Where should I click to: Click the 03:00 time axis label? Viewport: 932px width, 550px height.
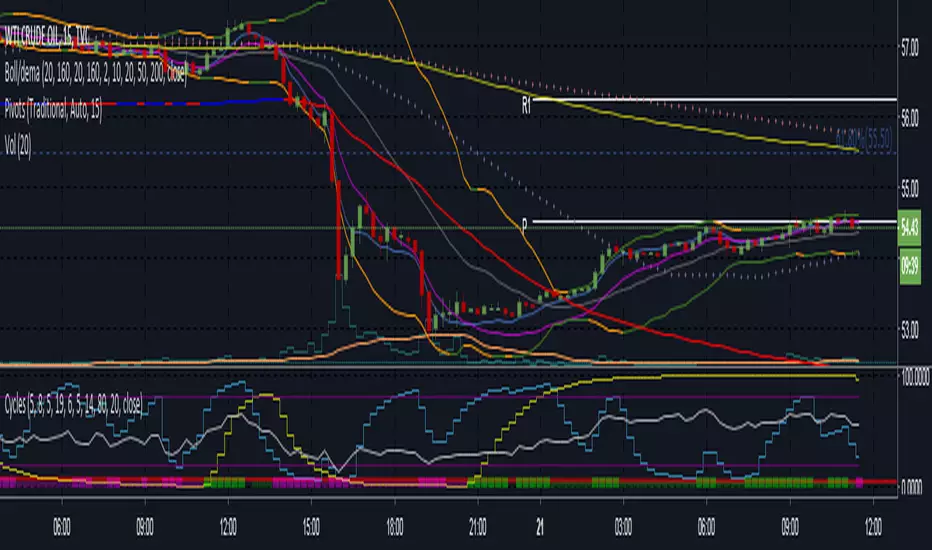623,527
